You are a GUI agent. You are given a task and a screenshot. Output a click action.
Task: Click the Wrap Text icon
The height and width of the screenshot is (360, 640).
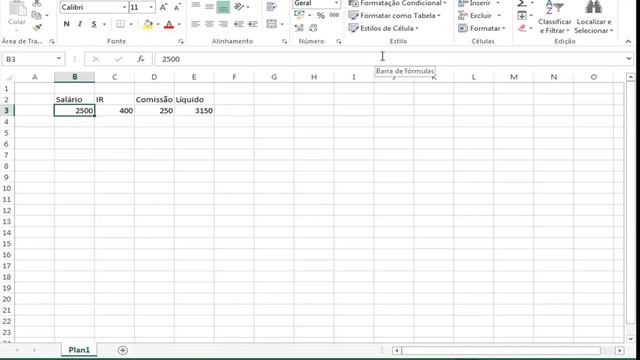tap(271, 7)
